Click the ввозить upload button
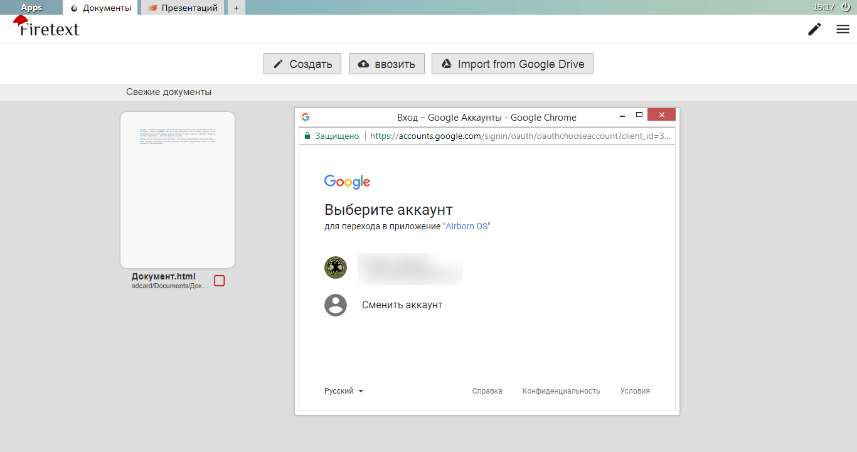Image resolution: width=857 pixels, height=452 pixels. click(x=387, y=64)
